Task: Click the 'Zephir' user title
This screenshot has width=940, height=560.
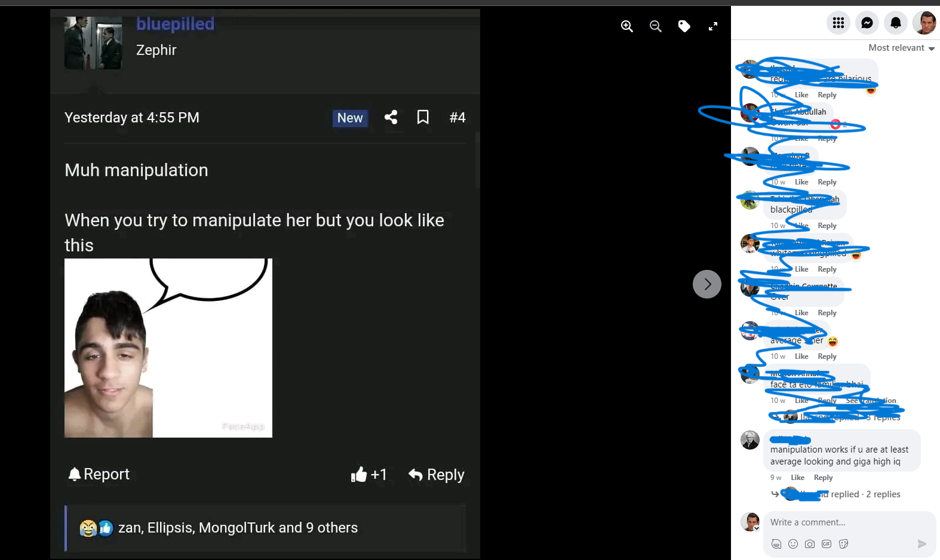Action: [156, 50]
